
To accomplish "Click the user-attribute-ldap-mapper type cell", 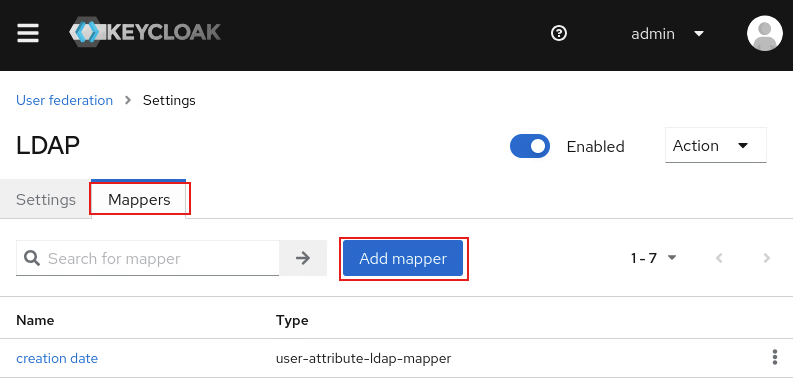I will [363, 358].
